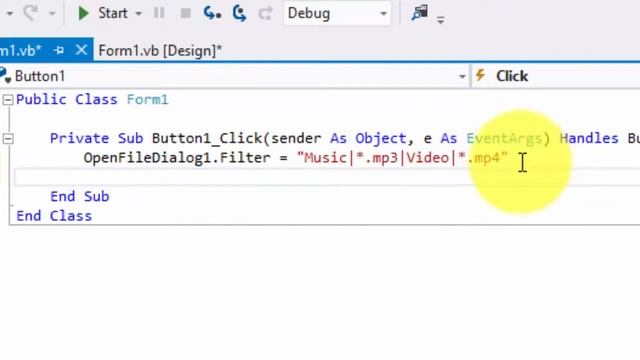Open the Undo history dropdown arrow
The height and width of the screenshot is (360, 640).
tap(9, 13)
